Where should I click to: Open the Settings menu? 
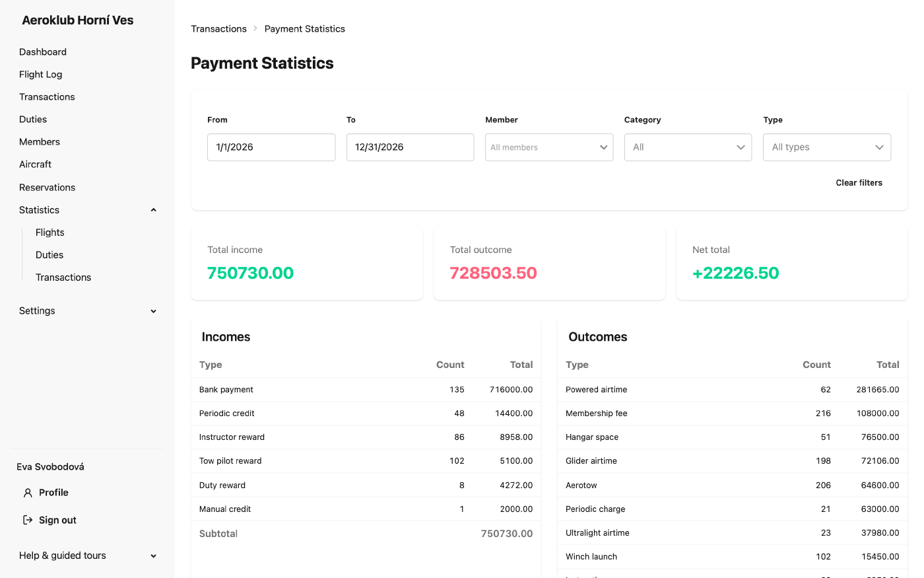click(37, 311)
